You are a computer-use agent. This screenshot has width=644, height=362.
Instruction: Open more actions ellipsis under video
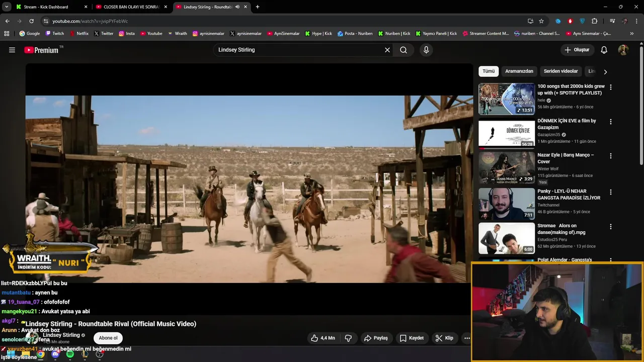467,338
